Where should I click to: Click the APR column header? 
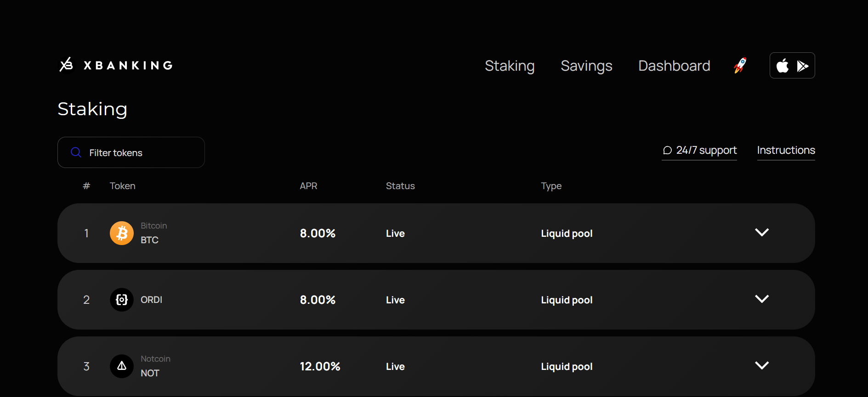click(308, 186)
